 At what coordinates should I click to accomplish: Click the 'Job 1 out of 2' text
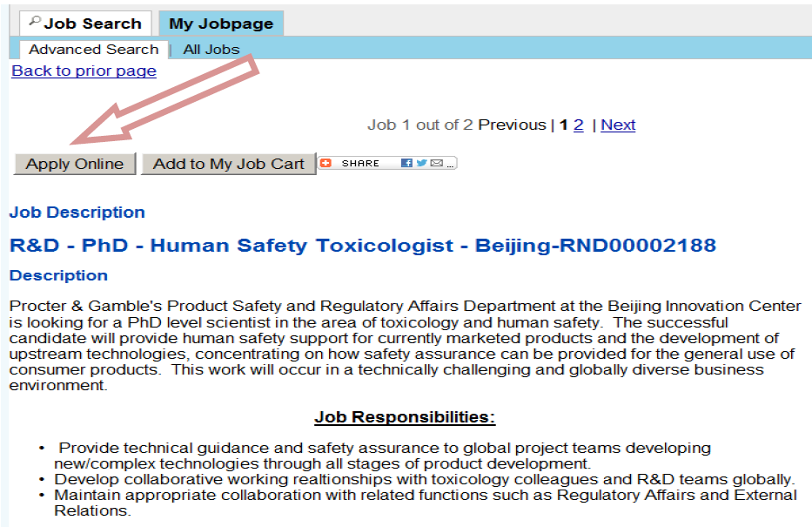tap(420, 125)
